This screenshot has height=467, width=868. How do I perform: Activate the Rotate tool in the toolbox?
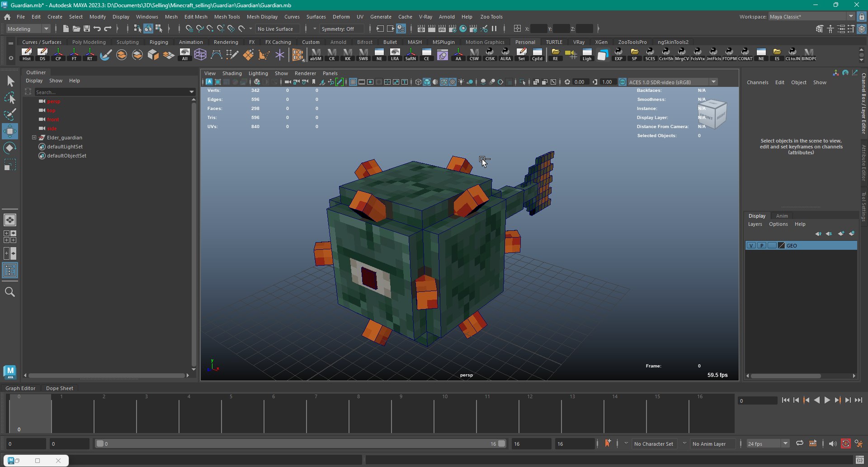[x=9, y=148]
